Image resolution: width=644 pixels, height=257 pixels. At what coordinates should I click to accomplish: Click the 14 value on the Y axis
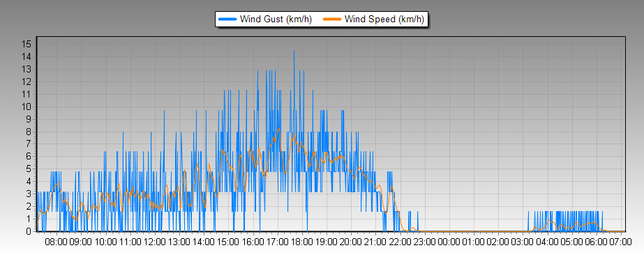27,56
